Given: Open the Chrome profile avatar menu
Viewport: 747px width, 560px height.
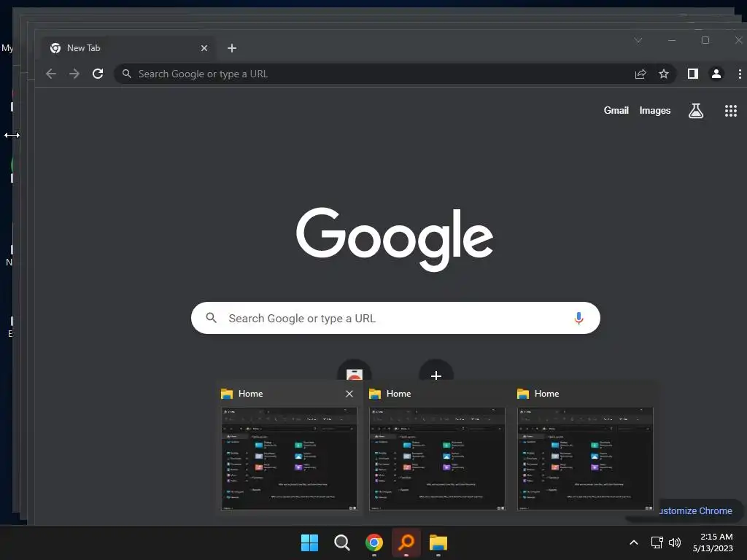Looking at the screenshot, I should (x=716, y=74).
